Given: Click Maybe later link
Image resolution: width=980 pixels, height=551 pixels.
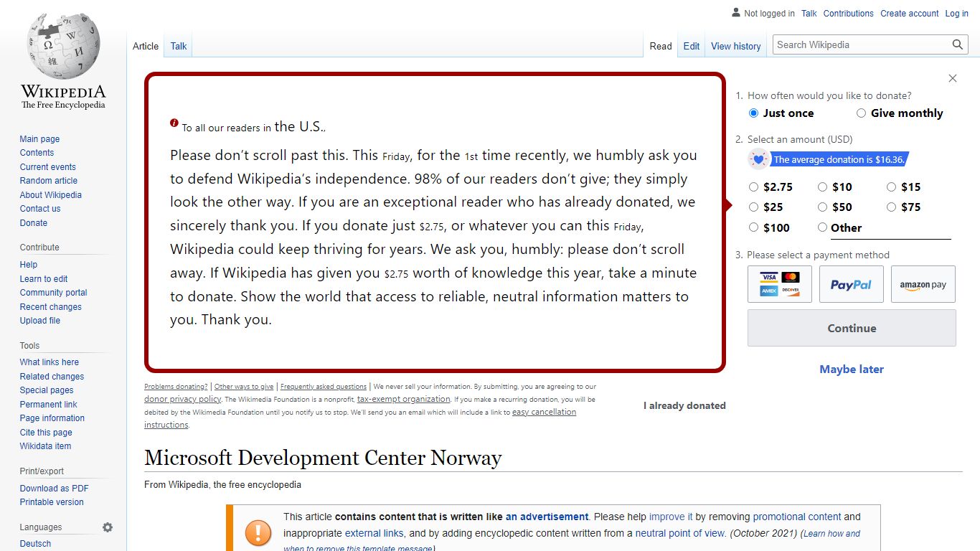Looking at the screenshot, I should pos(852,369).
